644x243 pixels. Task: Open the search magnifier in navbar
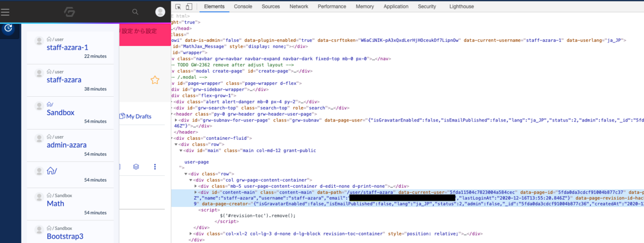pos(135,11)
